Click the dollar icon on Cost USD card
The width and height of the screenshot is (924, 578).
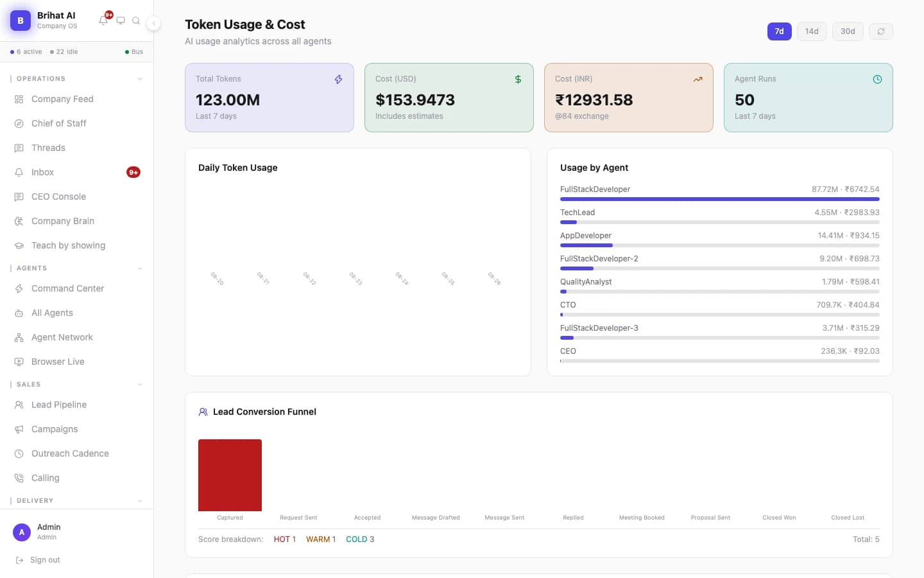coord(518,80)
